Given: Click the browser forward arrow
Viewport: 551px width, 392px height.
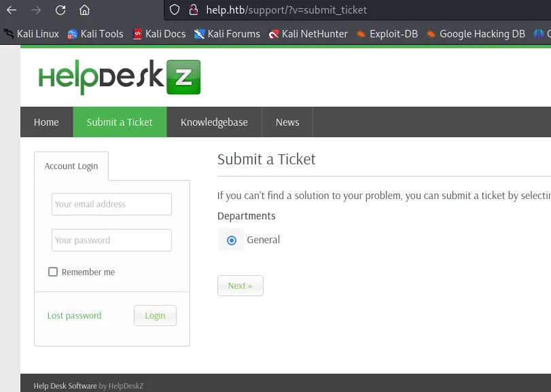Looking at the screenshot, I should 36,10.
